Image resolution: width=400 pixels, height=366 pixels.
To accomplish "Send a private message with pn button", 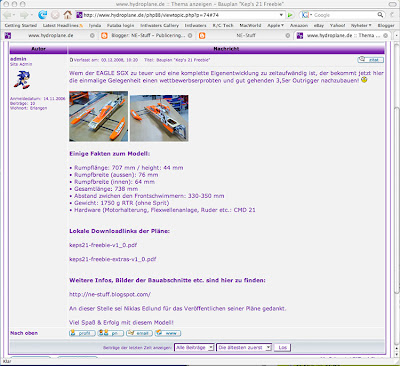I will click(x=111, y=333).
